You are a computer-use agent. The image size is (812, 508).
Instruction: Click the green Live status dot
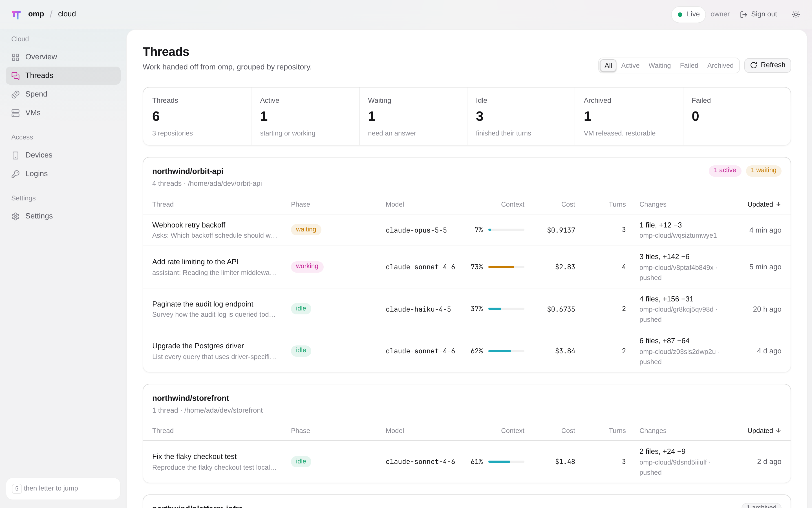(680, 14)
